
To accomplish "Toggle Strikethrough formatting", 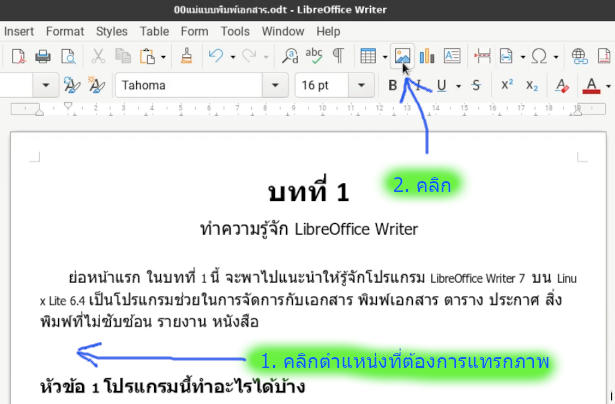I will 476,85.
